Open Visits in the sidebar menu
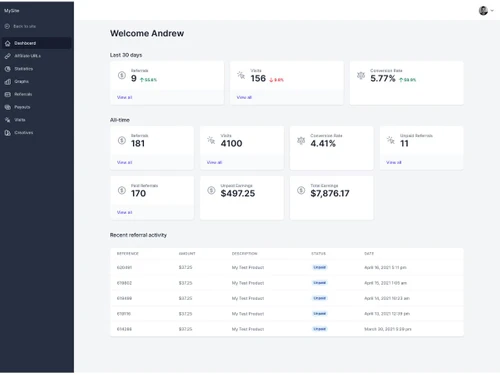The image size is (500, 375). coord(37,120)
